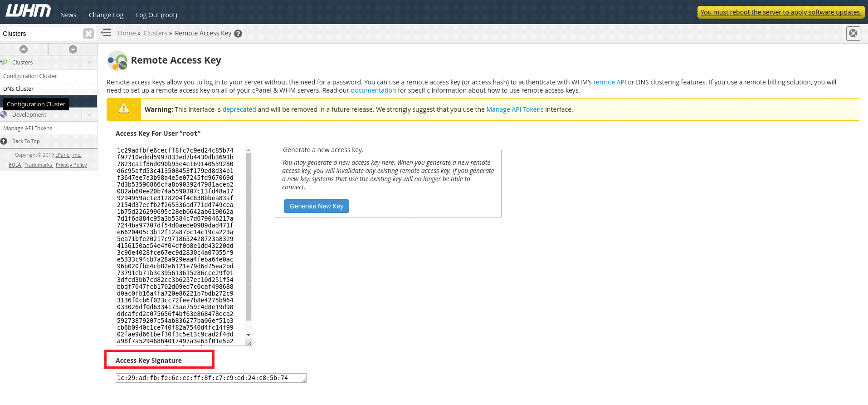Click the Back To Top arrow icon
The height and width of the screenshot is (405, 868).
[x=4, y=141]
